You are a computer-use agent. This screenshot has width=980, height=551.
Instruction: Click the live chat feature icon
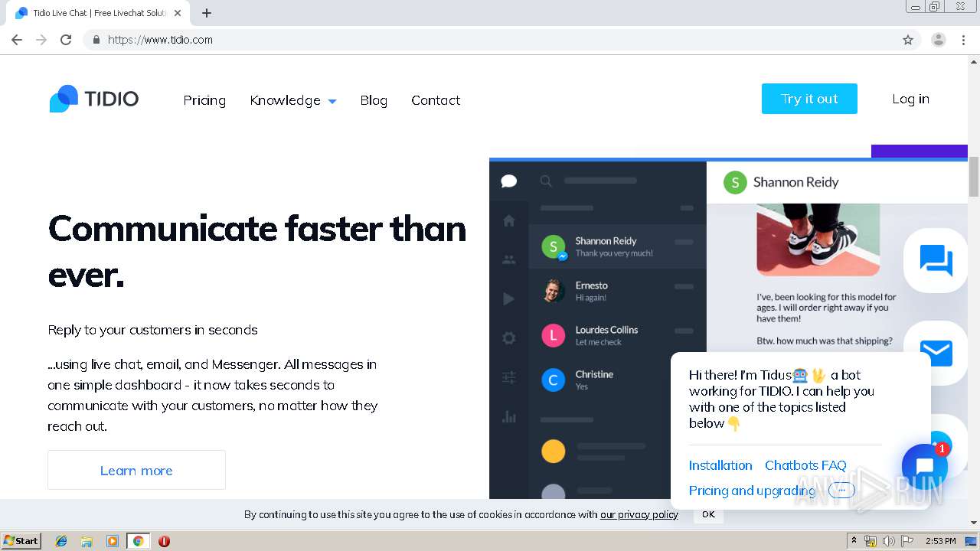(x=936, y=261)
